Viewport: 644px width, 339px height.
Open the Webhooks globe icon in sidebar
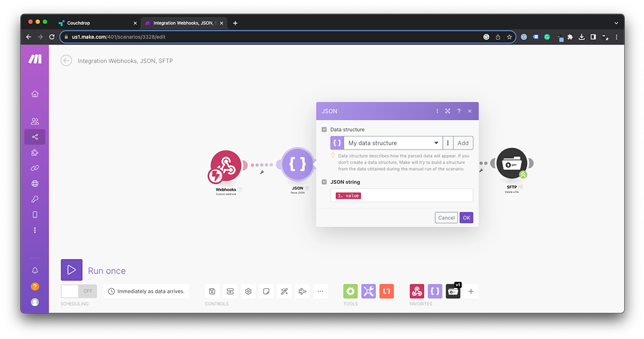tap(35, 184)
